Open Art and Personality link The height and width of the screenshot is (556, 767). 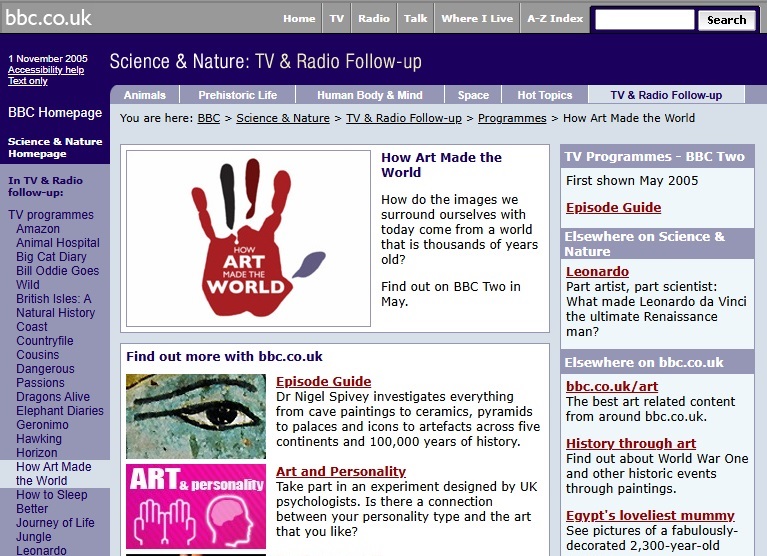click(x=341, y=471)
